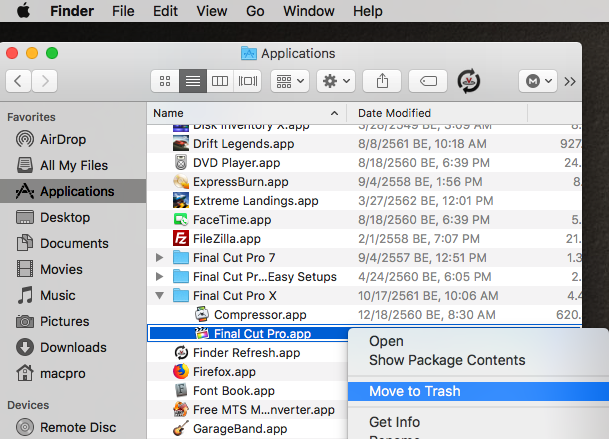Select Font Book.app icon

coord(181,390)
